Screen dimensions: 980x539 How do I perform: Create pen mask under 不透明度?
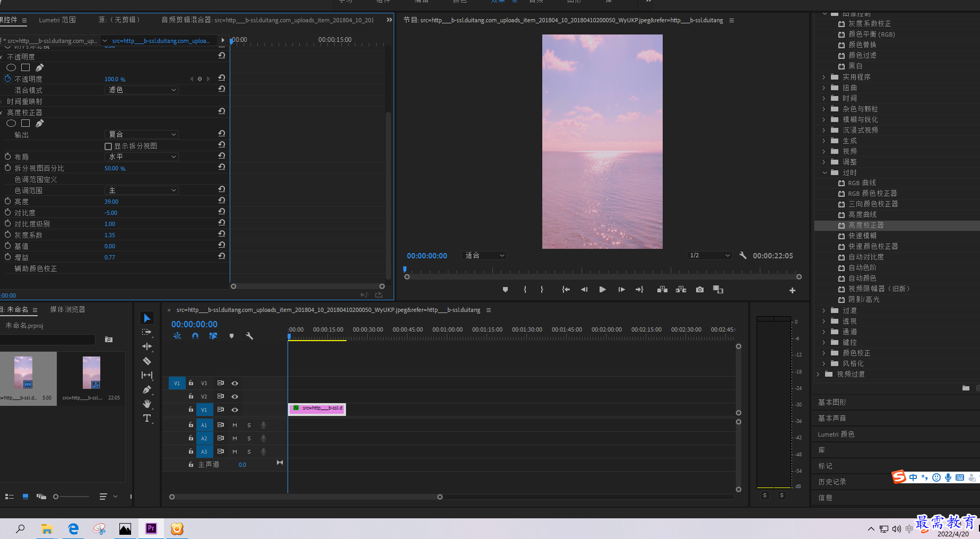click(40, 67)
